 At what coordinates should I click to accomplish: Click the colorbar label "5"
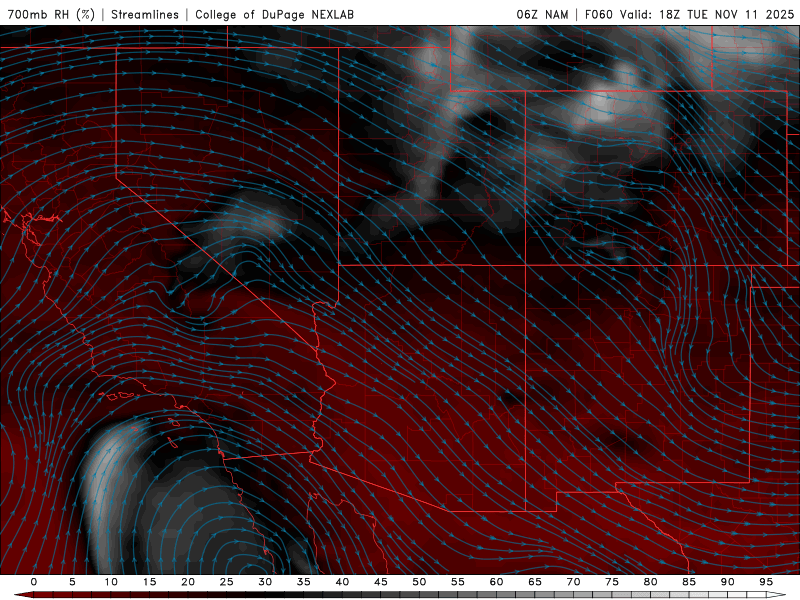point(72,582)
